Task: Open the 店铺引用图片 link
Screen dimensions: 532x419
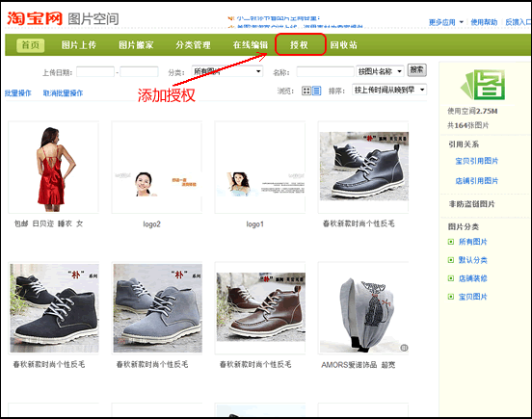Action: click(477, 181)
